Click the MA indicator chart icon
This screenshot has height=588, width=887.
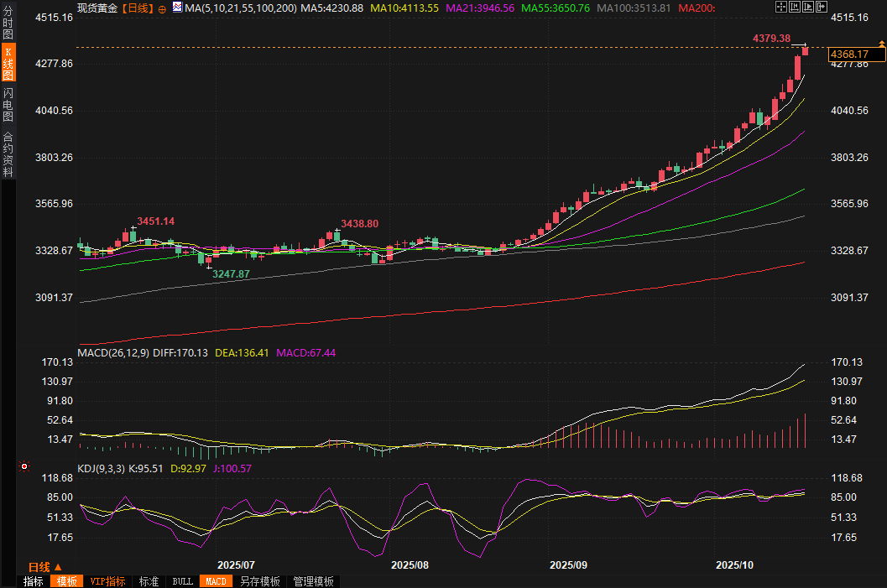tap(176, 8)
